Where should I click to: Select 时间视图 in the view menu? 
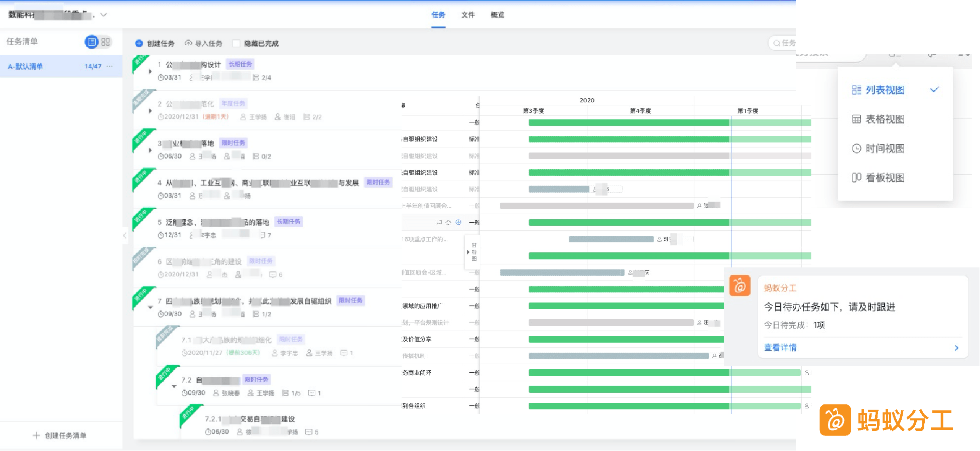point(895,148)
